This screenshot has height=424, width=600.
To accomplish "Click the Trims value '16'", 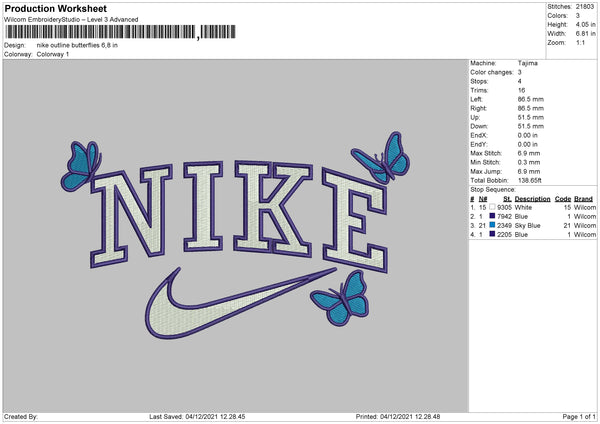I will coord(522,90).
